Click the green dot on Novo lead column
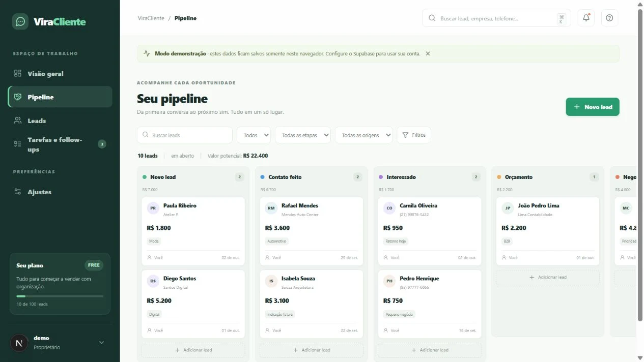644x362 pixels. pyautogui.click(x=145, y=177)
